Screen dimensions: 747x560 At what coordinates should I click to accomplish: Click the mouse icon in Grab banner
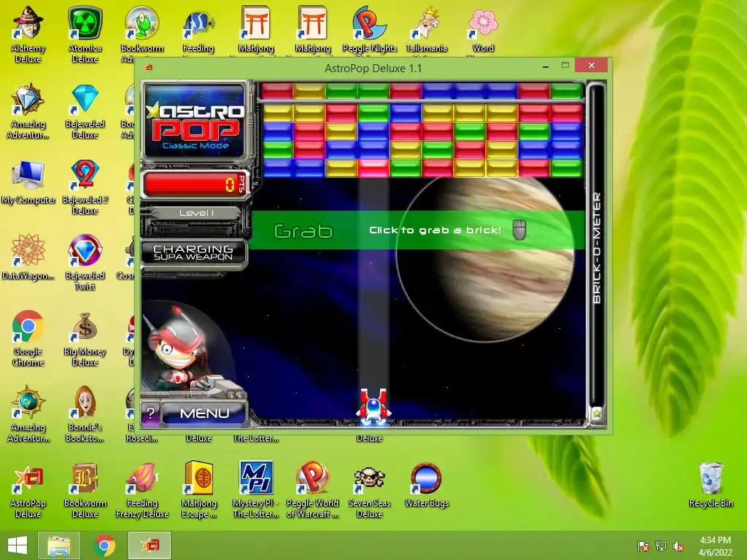(x=519, y=230)
